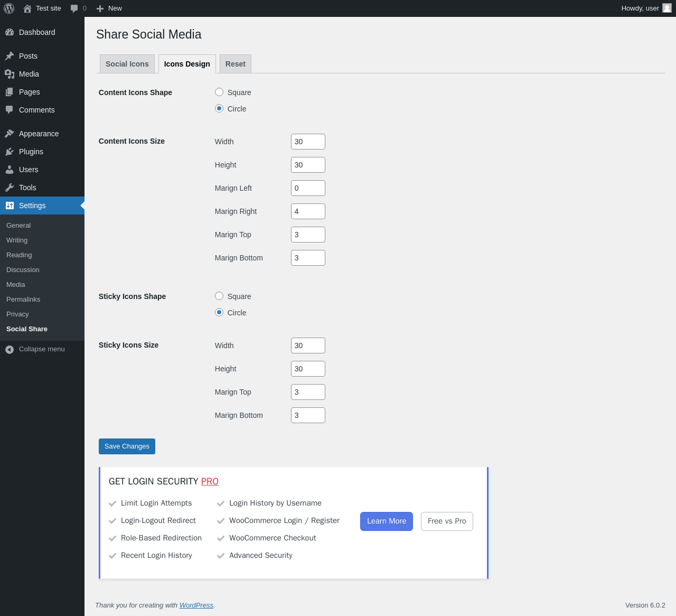Click the plus icon beside New

tap(100, 8)
